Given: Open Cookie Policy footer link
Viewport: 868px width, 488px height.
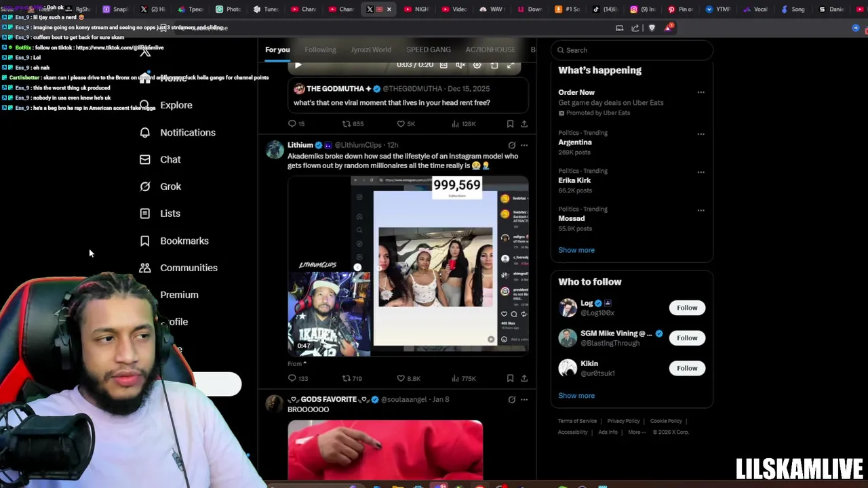Looking at the screenshot, I should (666, 421).
